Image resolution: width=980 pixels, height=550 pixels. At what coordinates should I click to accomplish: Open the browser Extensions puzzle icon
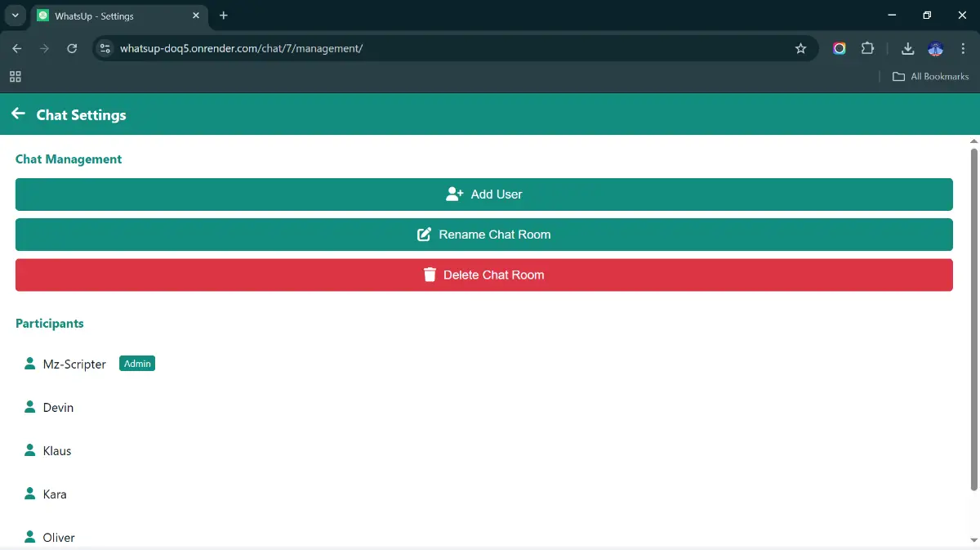[x=867, y=48]
